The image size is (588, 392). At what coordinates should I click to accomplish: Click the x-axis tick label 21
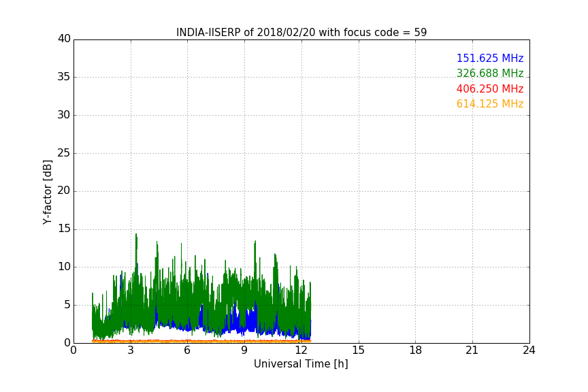click(472, 350)
